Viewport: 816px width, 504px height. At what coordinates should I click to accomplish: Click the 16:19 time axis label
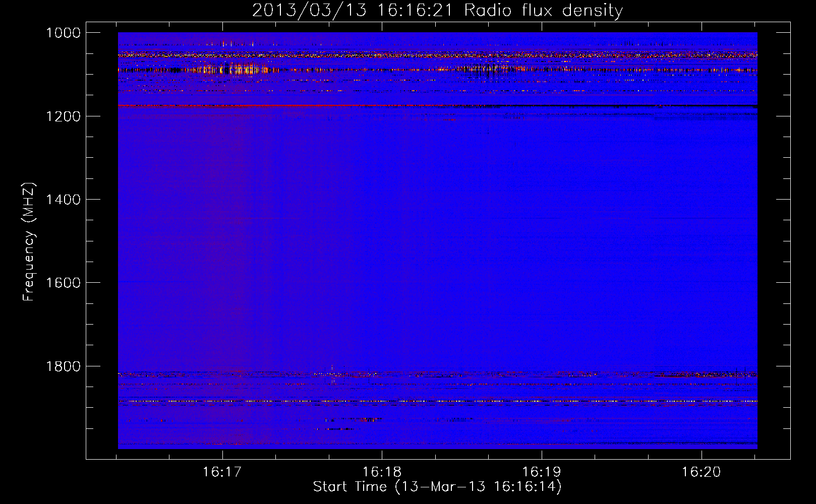(541, 472)
